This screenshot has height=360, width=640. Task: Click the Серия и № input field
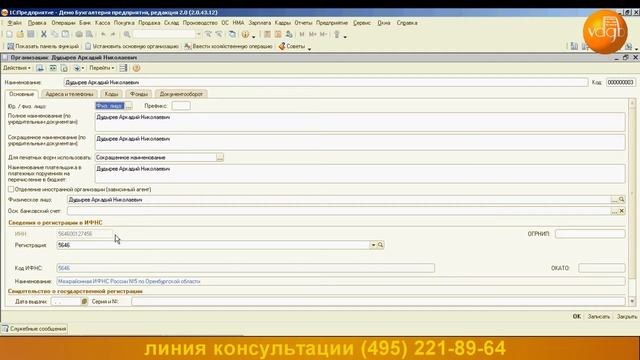tap(378, 302)
